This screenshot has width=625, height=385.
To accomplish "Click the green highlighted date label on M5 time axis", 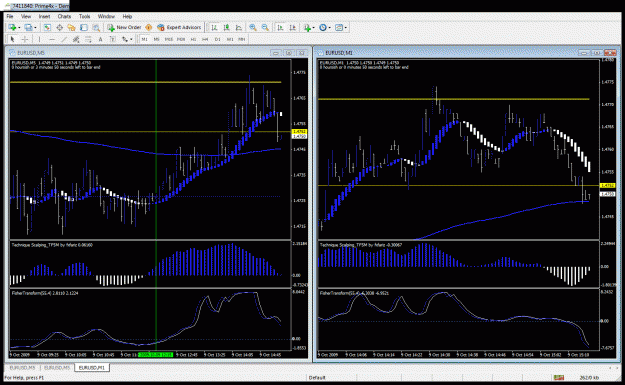I will [155, 354].
